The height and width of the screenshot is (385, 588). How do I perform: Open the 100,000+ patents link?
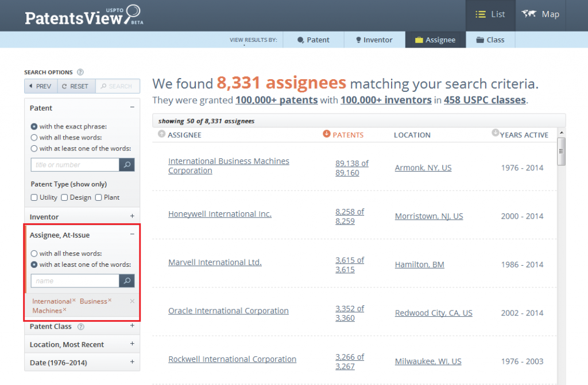pyautogui.click(x=276, y=100)
